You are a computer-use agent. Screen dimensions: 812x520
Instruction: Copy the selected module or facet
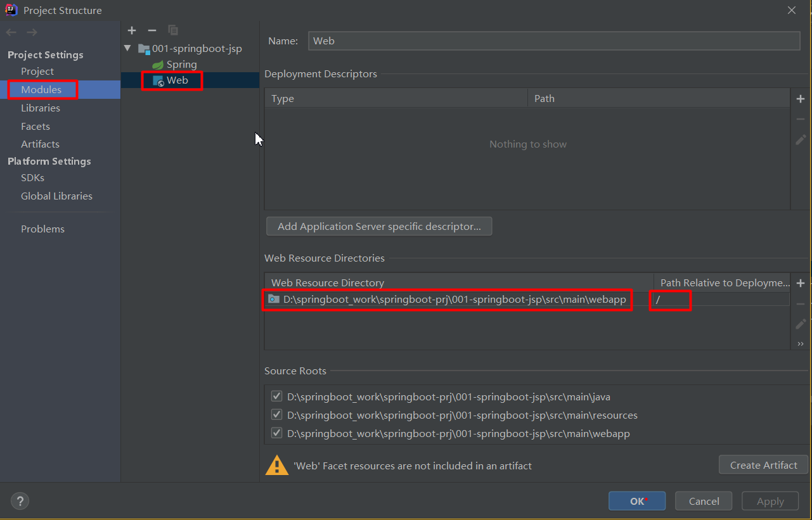click(x=172, y=30)
